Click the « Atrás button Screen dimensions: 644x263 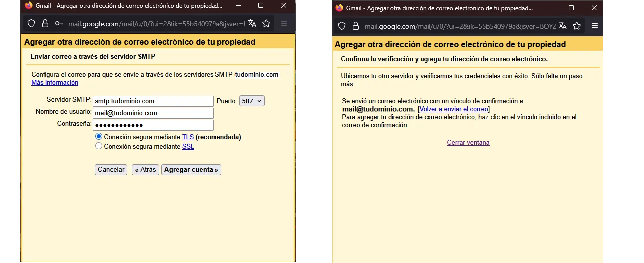(x=146, y=170)
